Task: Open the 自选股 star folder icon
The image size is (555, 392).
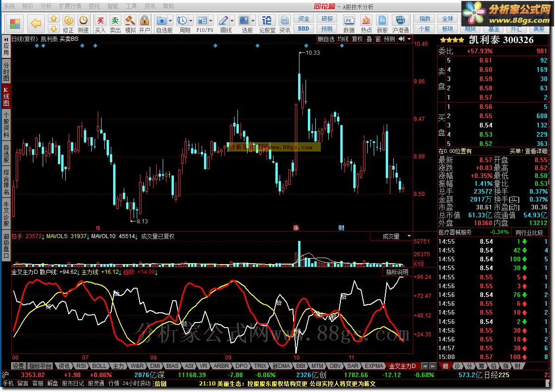Action: 162,20
